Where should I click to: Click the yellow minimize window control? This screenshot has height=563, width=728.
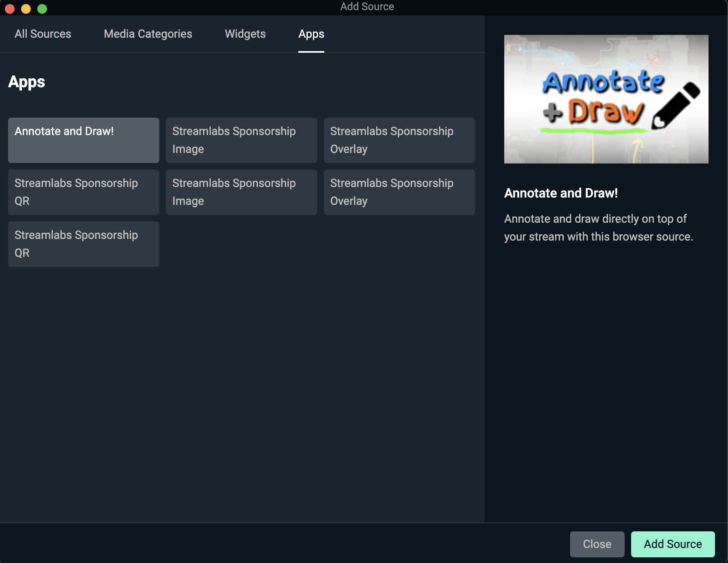click(26, 8)
